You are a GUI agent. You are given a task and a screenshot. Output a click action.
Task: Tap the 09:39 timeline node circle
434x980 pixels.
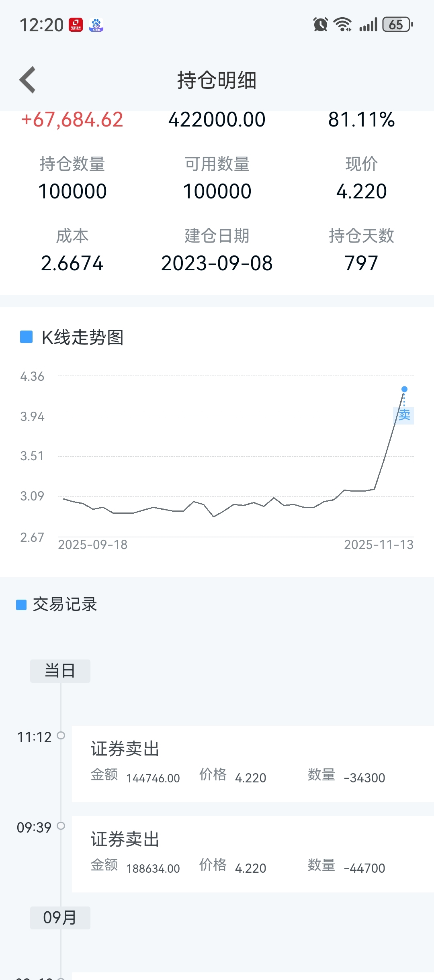coord(61,826)
